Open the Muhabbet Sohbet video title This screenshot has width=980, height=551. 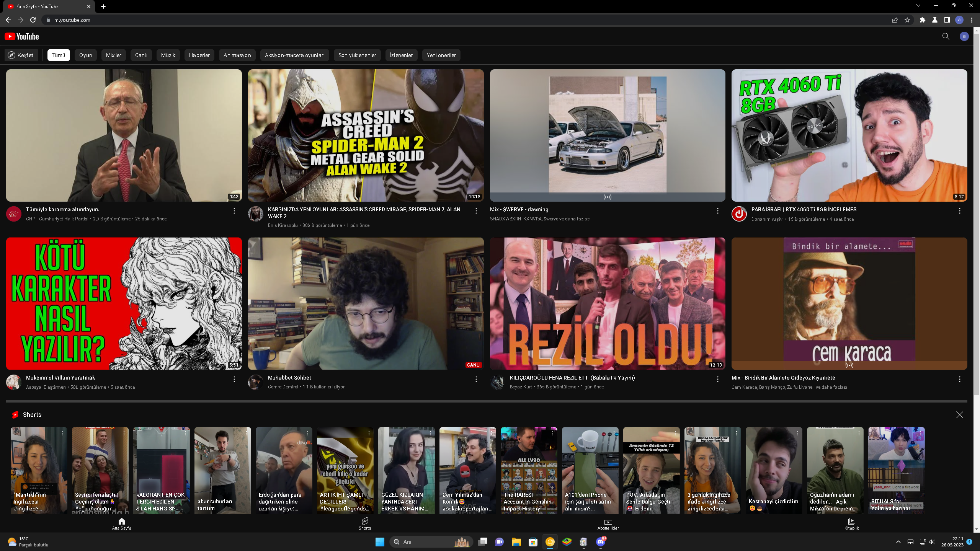pyautogui.click(x=289, y=378)
